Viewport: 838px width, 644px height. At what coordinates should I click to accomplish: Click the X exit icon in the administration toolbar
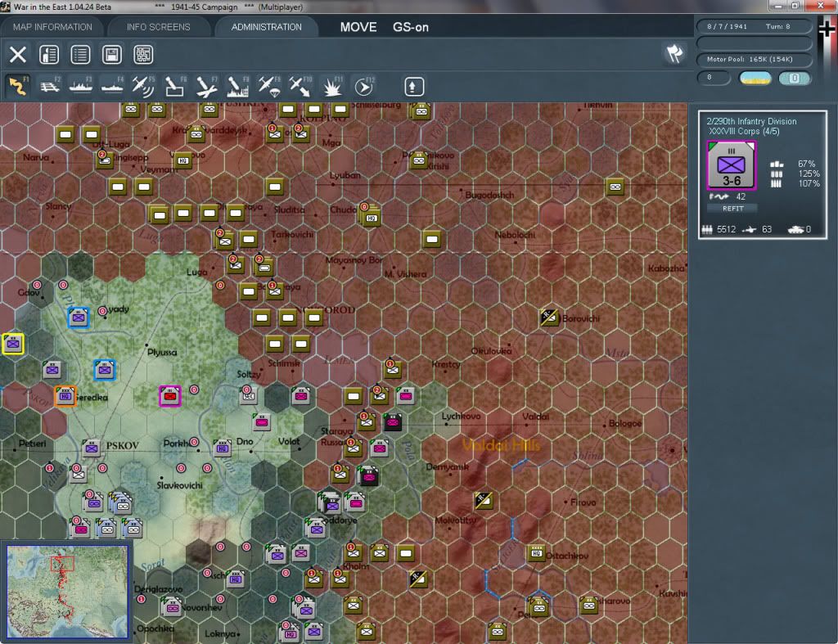click(18, 55)
